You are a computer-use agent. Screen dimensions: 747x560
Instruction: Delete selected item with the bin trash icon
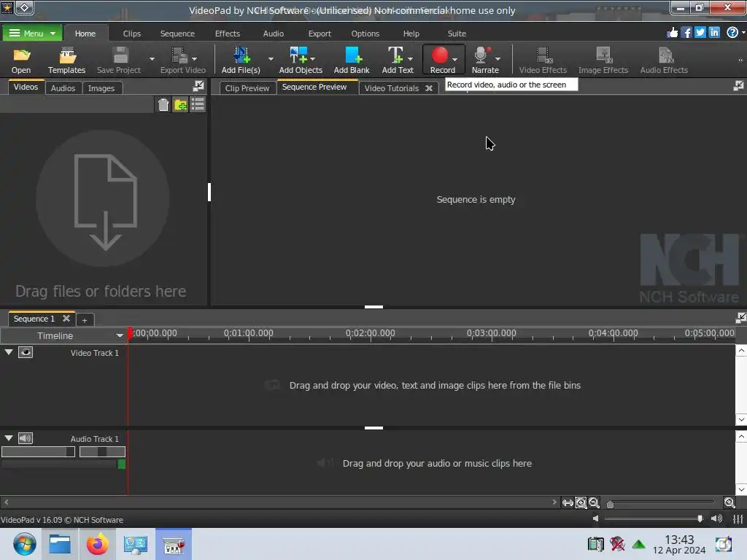163,104
